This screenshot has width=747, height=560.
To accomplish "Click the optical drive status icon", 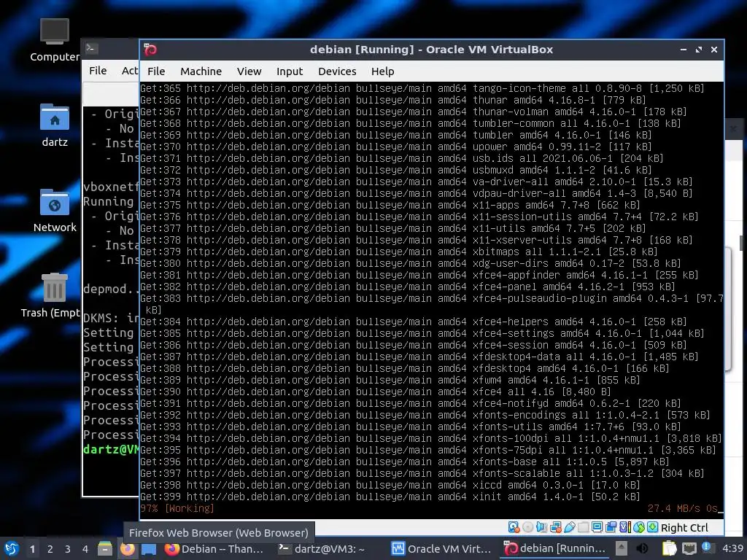I will [x=528, y=527].
